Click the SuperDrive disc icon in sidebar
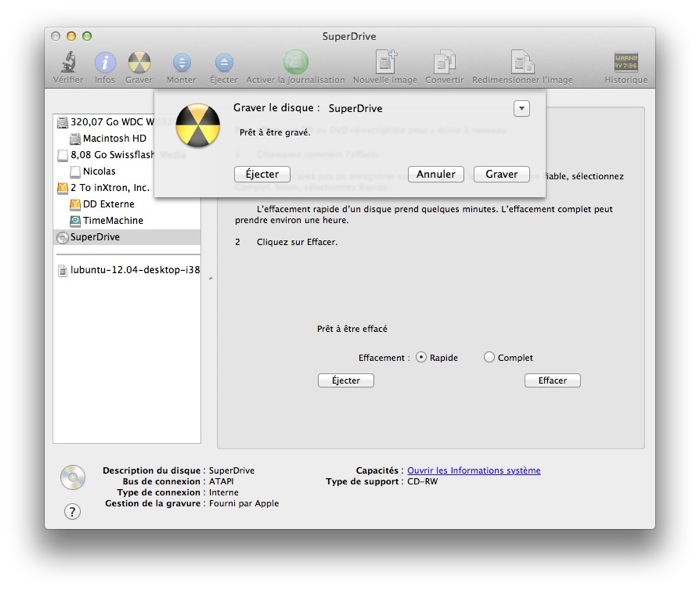Viewport: 700px width, 591px height. pyautogui.click(x=62, y=237)
